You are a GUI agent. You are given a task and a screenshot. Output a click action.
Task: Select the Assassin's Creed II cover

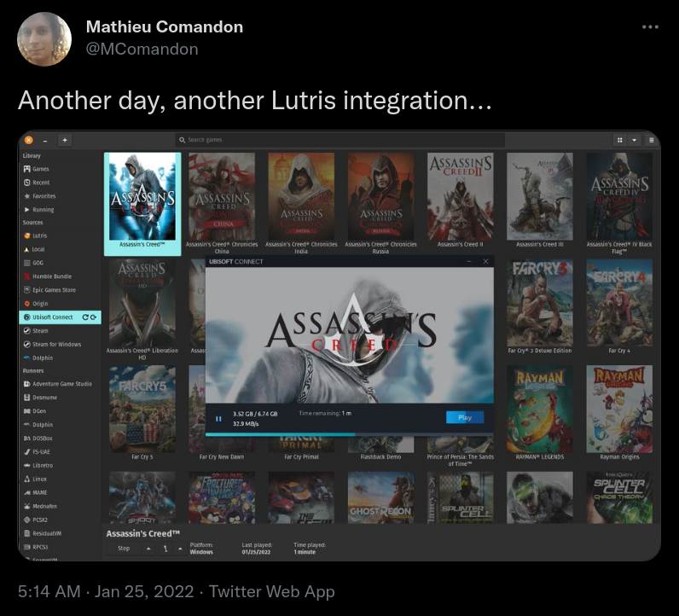tap(461, 196)
